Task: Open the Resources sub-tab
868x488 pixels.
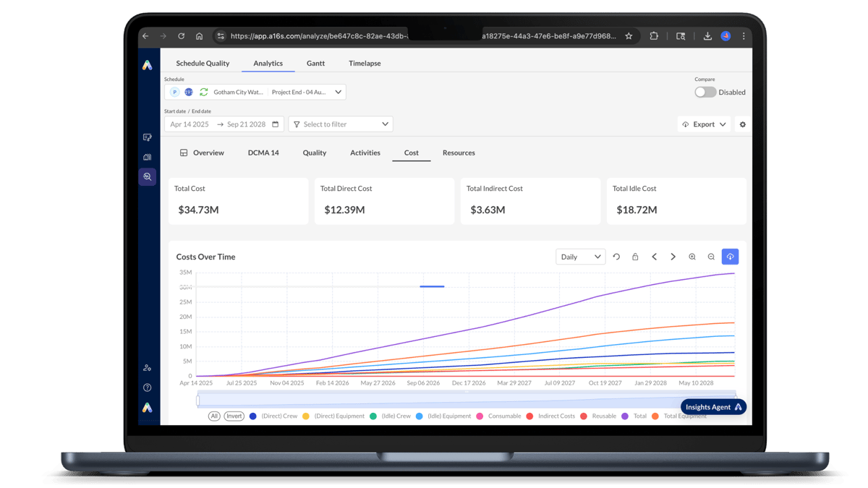Action: point(459,153)
